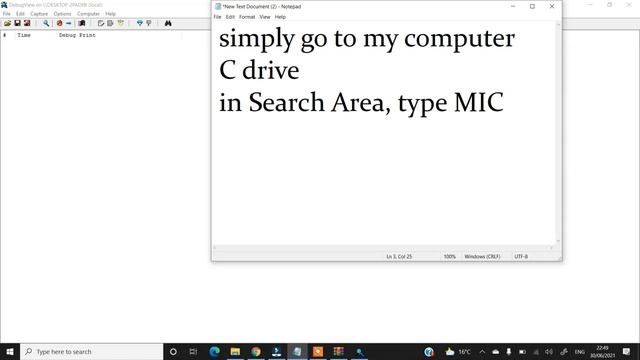Click Notepad horizontal scrollbar right arrow
640x360 pixels.
pyautogui.click(x=551, y=248)
